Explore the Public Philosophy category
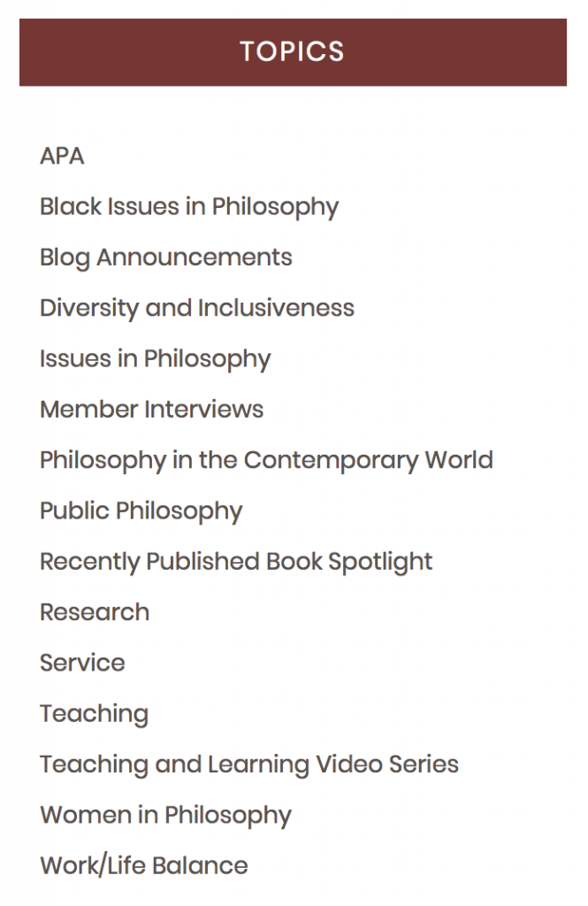Viewport: 588px width, 906px height. pyautogui.click(x=141, y=511)
